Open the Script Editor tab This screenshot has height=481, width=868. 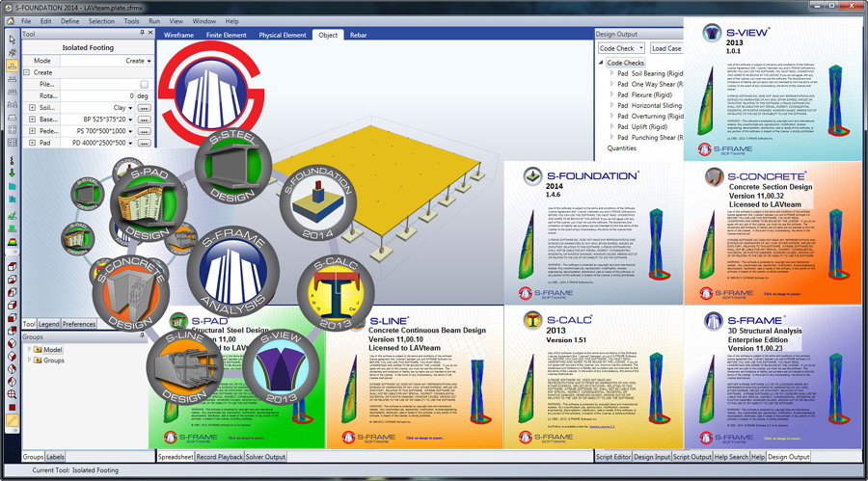click(x=613, y=457)
